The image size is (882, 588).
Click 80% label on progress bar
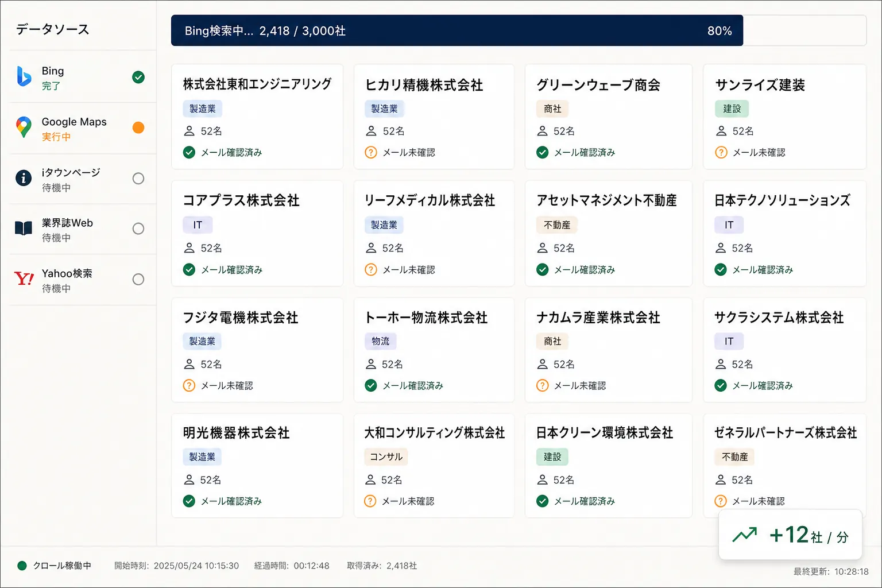pyautogui.click(x=719, y=31)
